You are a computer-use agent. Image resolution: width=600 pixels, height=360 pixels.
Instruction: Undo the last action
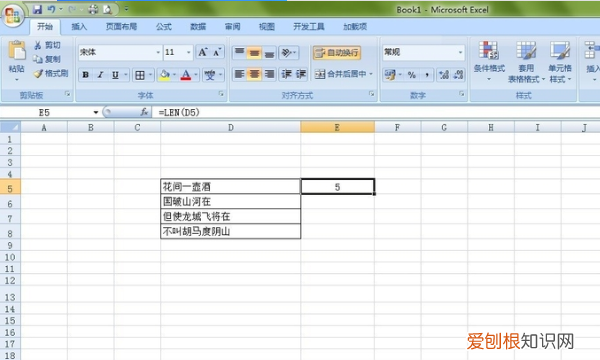coord(51,9)
